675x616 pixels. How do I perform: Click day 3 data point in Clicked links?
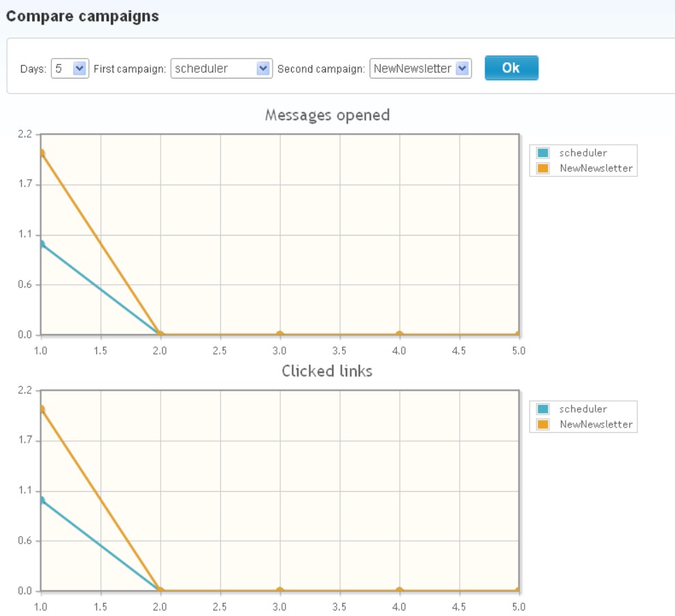click(x=279, y=591)
